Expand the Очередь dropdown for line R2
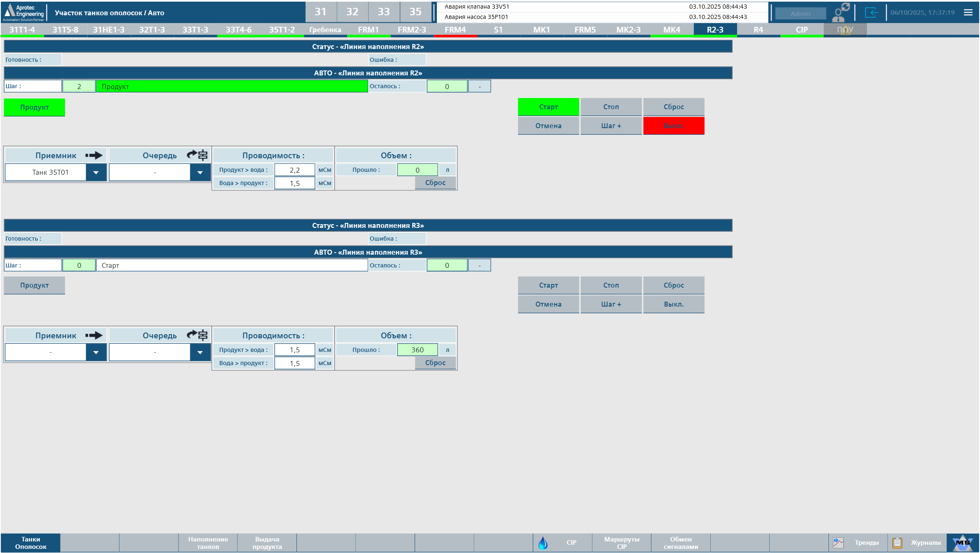980x553 pixels. pos(200,172)
